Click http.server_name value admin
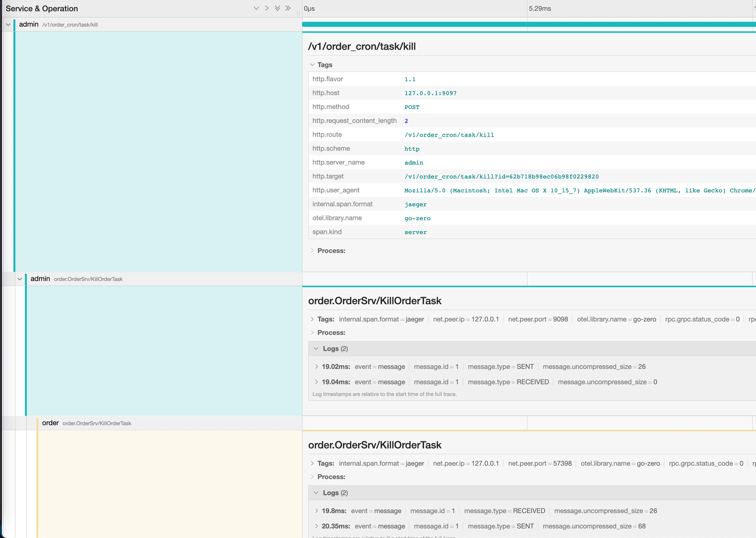This screenshot has width=756, height=538. pos(414,163)
